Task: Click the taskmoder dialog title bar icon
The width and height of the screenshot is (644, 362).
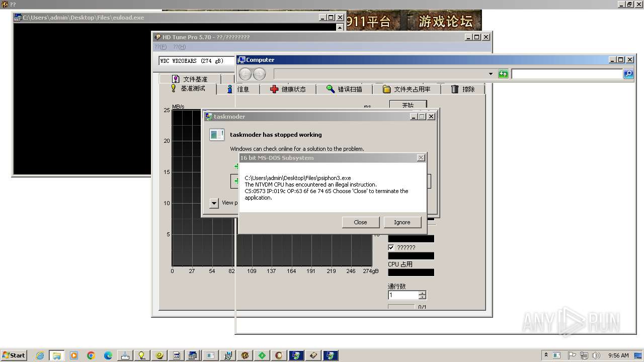Action: pos(208,116)
